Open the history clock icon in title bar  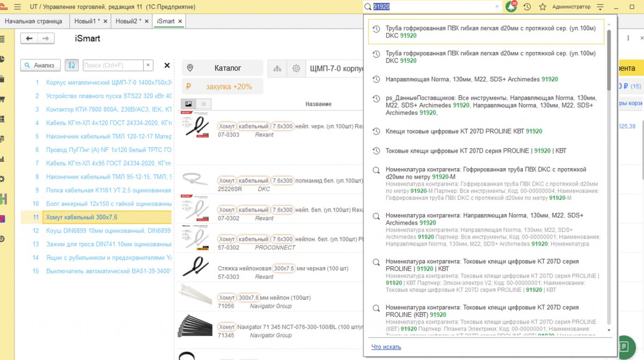pyautogui.click(x=527, y=7)
